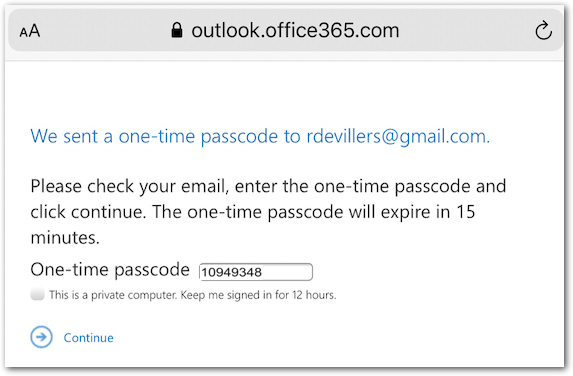Click the "click continue" text in the paragraph
Image resolution: width=573 pixels, height=376 pixels.
pyautogui.click(x=88, y=212)
